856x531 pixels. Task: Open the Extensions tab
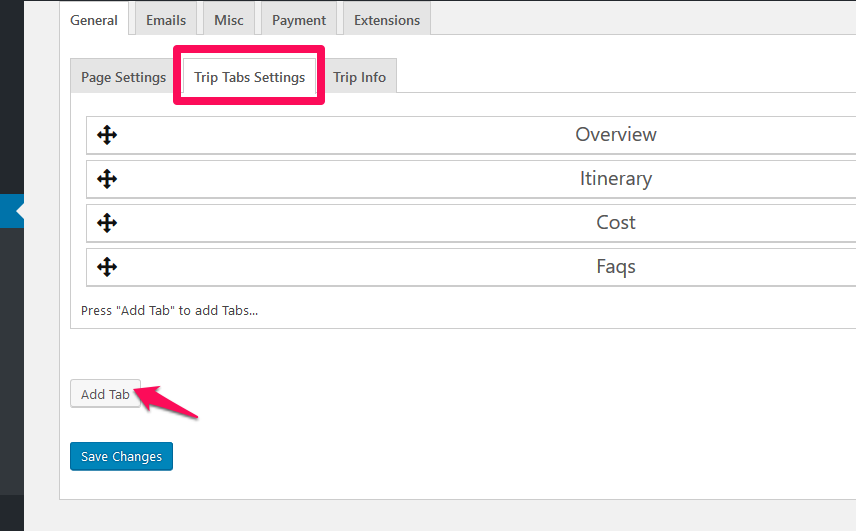(387, 20)
